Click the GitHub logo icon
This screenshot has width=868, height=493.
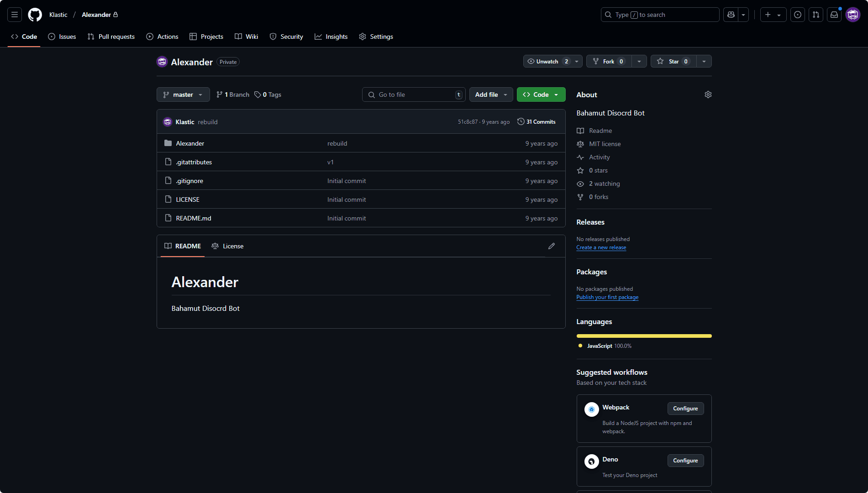35,15
